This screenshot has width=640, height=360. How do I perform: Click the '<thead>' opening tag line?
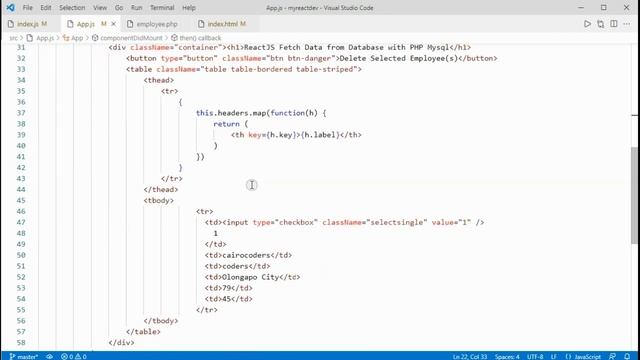coord(158,80)
